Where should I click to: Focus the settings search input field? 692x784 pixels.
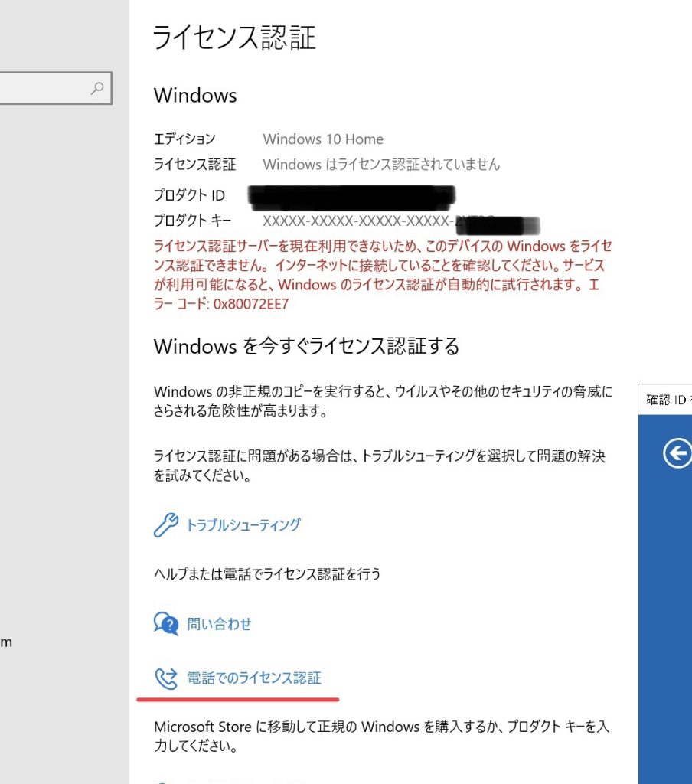55,89
